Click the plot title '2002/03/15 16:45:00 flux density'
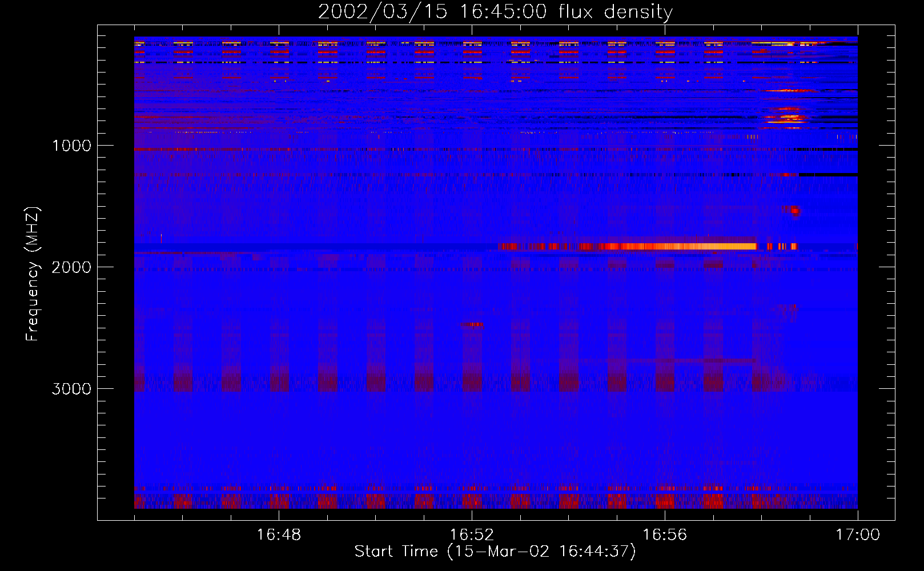The width and height of the screenshot is (924, 571). tap(495, 12)
